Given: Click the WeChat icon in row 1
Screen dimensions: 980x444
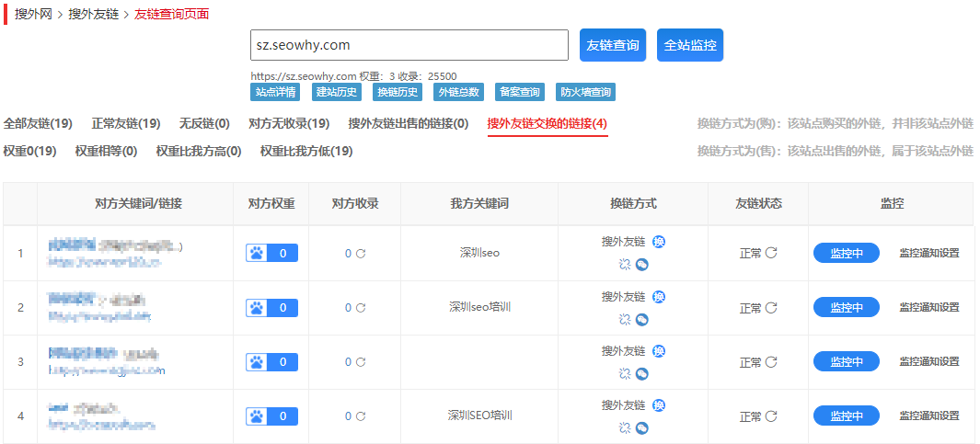Looking at the screenshot, I should 642,265.
